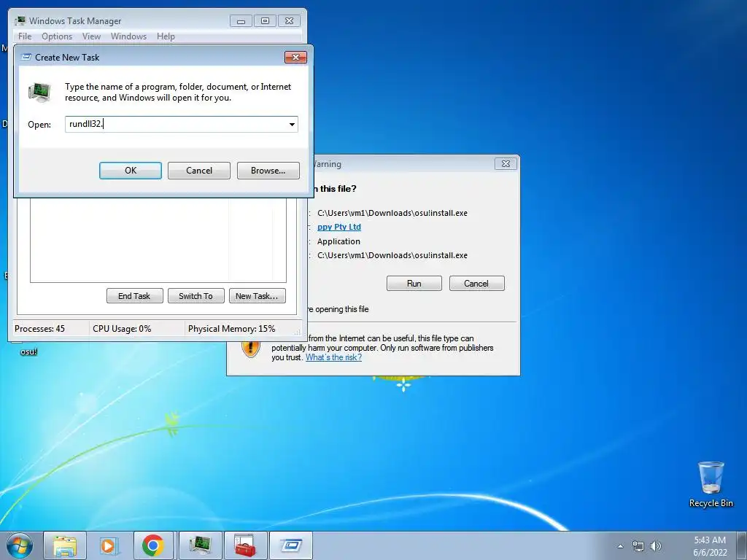This screenshot has width=747, height=560.
Task: Click first osu!install.exe path in warning
Action: coord(392,213)
